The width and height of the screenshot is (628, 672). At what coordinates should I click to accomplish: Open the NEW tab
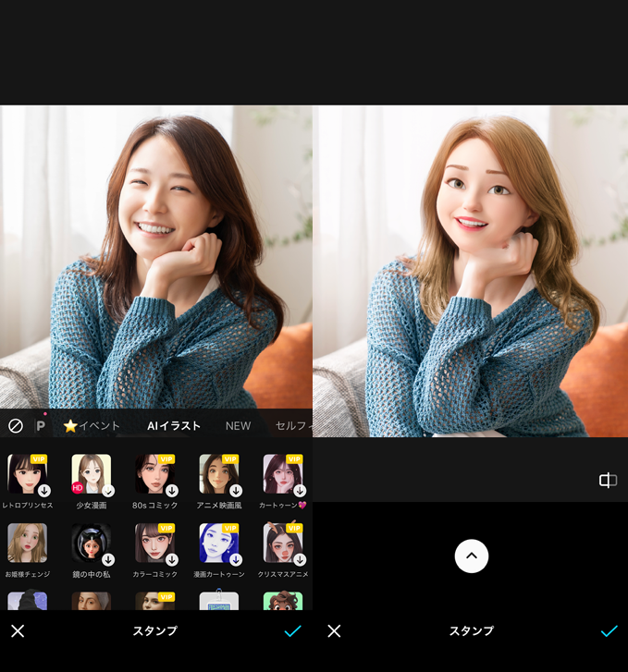pyautogui.click(x=238, y=426)
